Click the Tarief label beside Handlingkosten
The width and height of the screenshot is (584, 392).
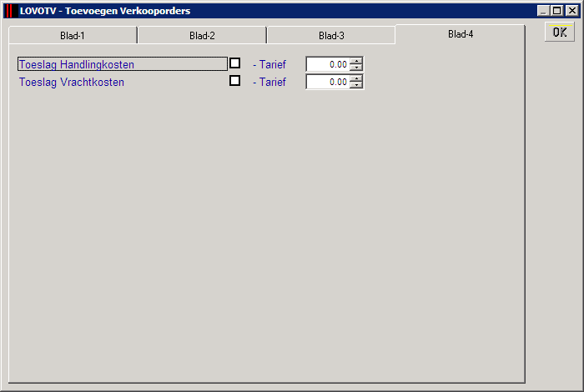[269, 64]
